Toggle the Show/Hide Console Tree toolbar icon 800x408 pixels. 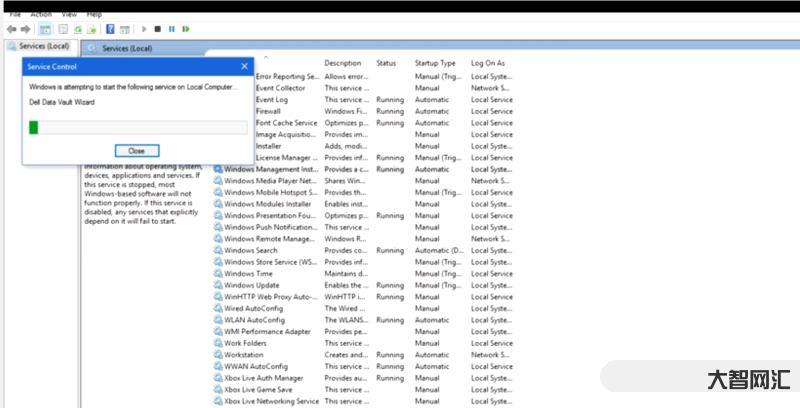45,30
